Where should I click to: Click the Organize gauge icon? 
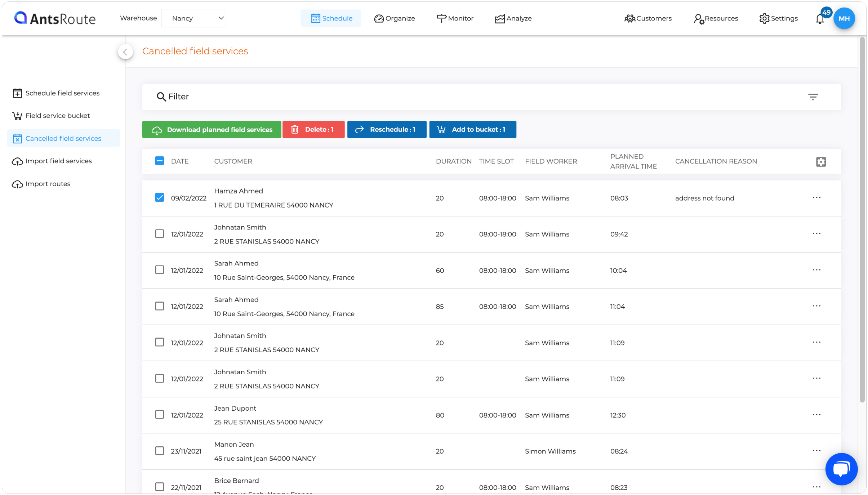pos(379,18)
